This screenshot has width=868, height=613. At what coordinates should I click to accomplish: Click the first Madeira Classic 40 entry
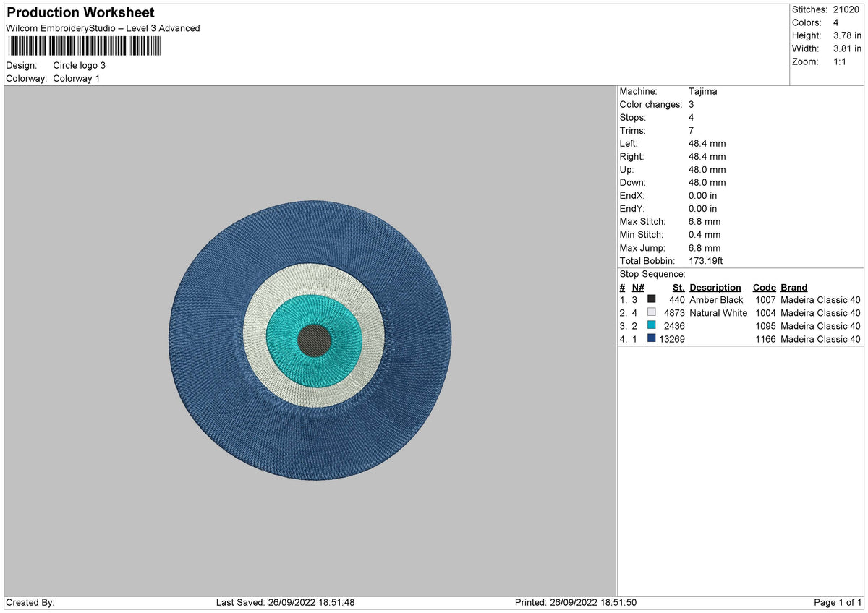coord(818,299)
